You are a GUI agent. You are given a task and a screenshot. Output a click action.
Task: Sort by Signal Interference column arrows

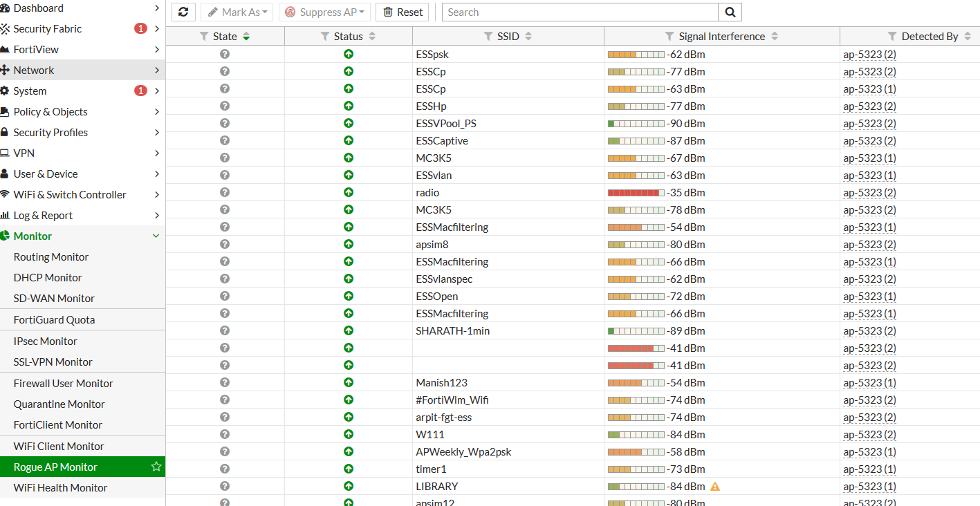pyautogui.click(x=775, y=36)
